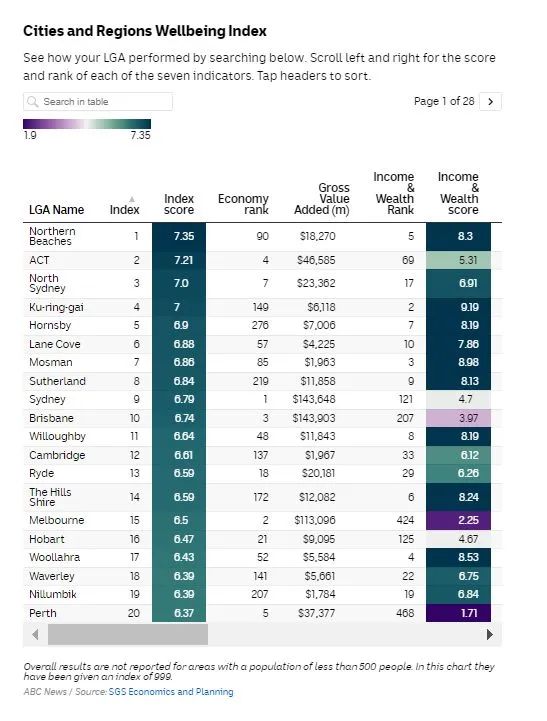Image resolution: width=547 pixels, height=721 pixels.
Task: Click the search magnifier icon
Action: [x=33, y=102]
